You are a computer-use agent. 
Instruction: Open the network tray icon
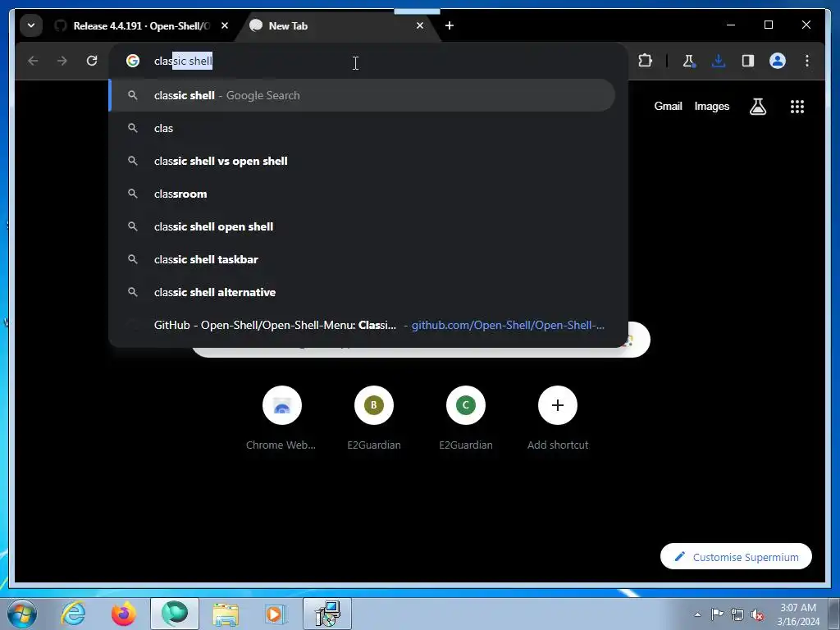(x=737, y=614)
